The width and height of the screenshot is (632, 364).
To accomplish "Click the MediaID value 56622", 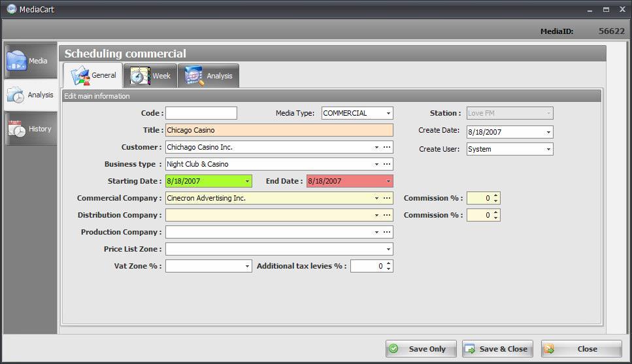I will pyautogui.click(x=612, y=31).
